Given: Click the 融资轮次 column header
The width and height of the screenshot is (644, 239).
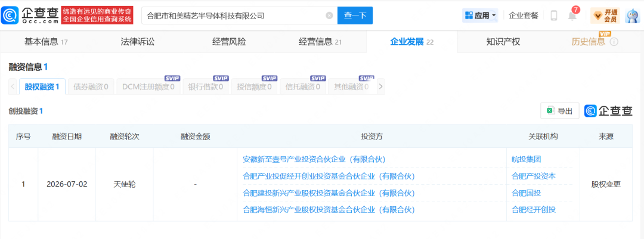Looking at the screenshot, I should tap(125, 136).
